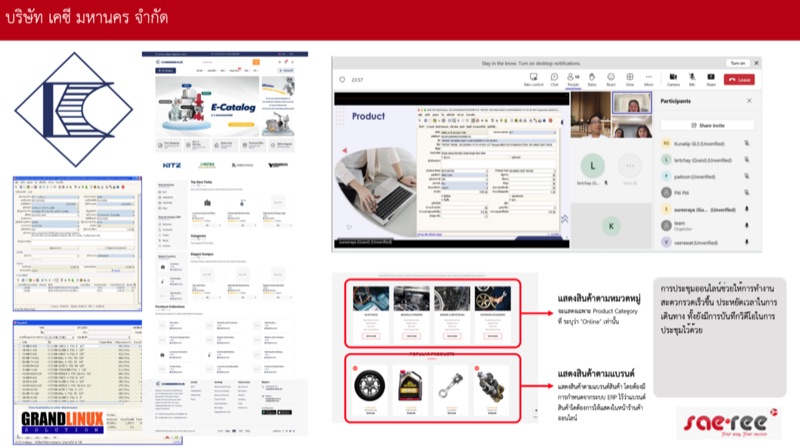Viewport: 800px width, 448px height.
Task: Leave the Teams meeting
Action: click(739, 80)
